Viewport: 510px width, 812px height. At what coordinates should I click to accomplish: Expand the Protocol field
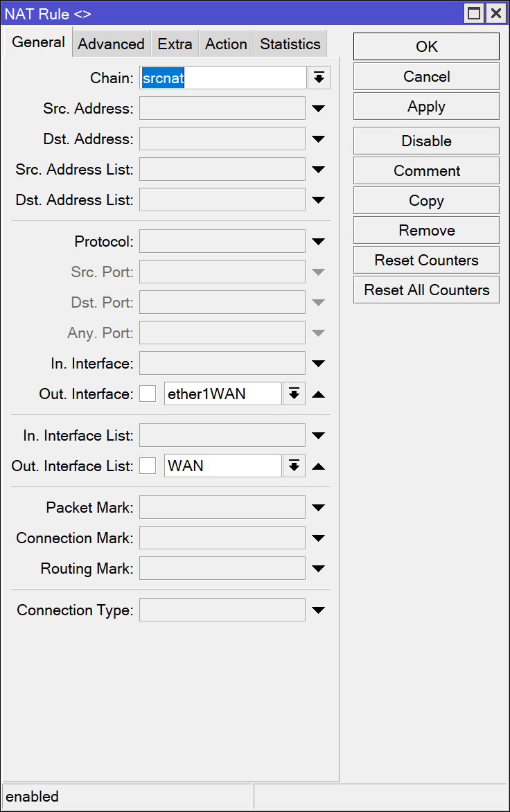click(x=318, y=242)
